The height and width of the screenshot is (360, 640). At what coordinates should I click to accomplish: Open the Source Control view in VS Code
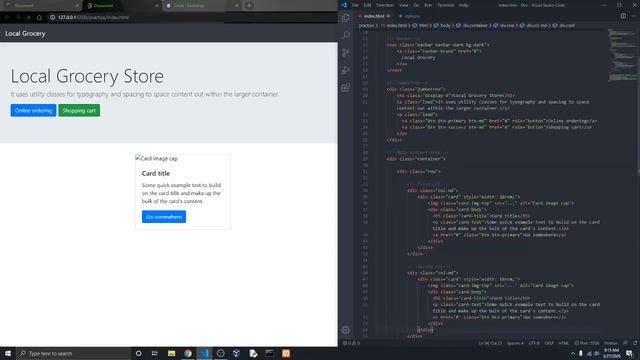coord(346,53)
